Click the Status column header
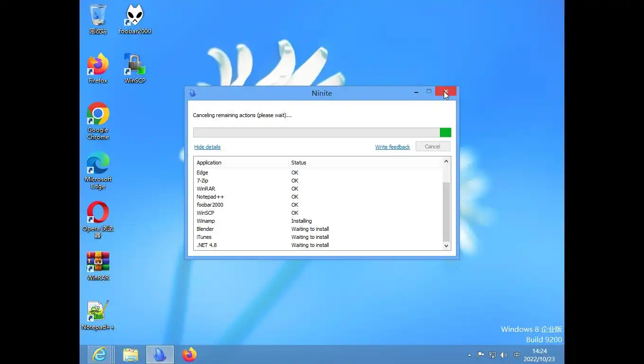The image size is (644, 364). (365, 163)
